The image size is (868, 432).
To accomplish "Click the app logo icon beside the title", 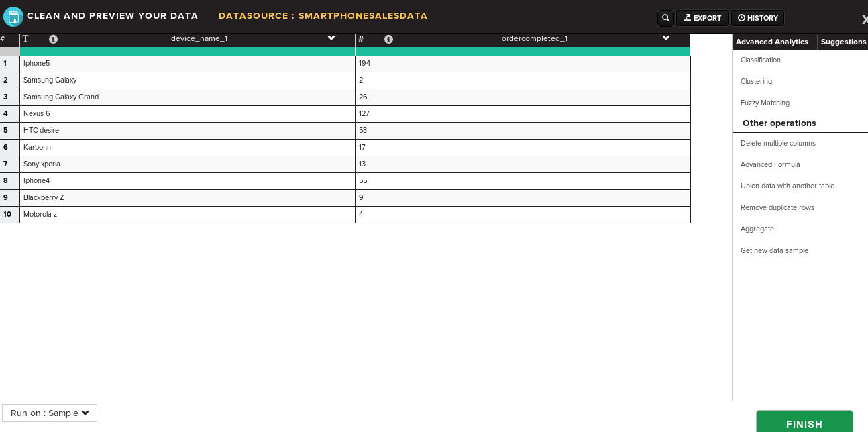I will click(13, 16).
